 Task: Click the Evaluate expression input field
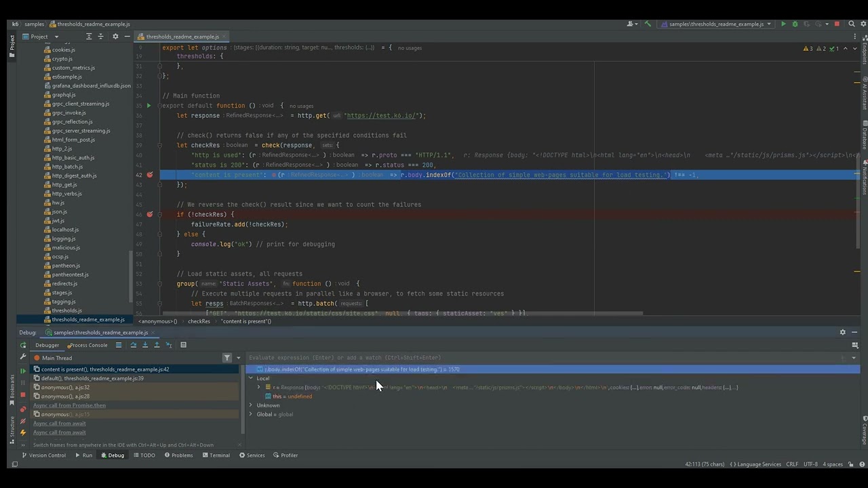(x=542, y=358)
